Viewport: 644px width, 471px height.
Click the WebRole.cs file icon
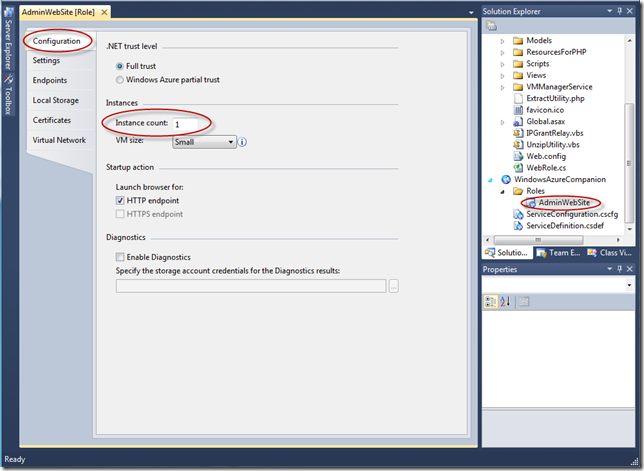tap(518, 168)
